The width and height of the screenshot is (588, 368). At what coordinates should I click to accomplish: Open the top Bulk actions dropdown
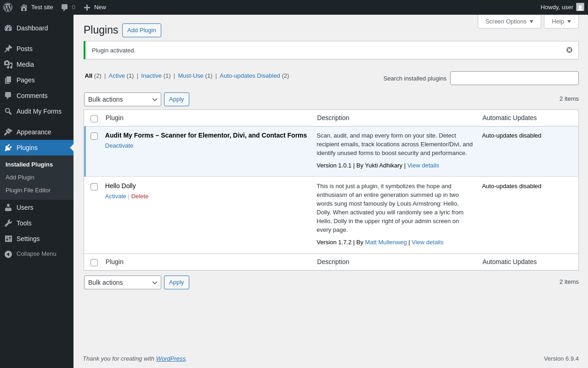pos(123,99)
